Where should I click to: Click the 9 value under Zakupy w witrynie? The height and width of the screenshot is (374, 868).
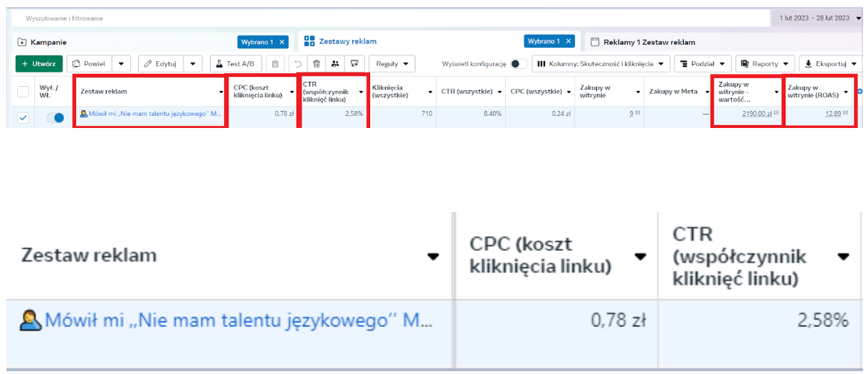[x=630, y=114]
